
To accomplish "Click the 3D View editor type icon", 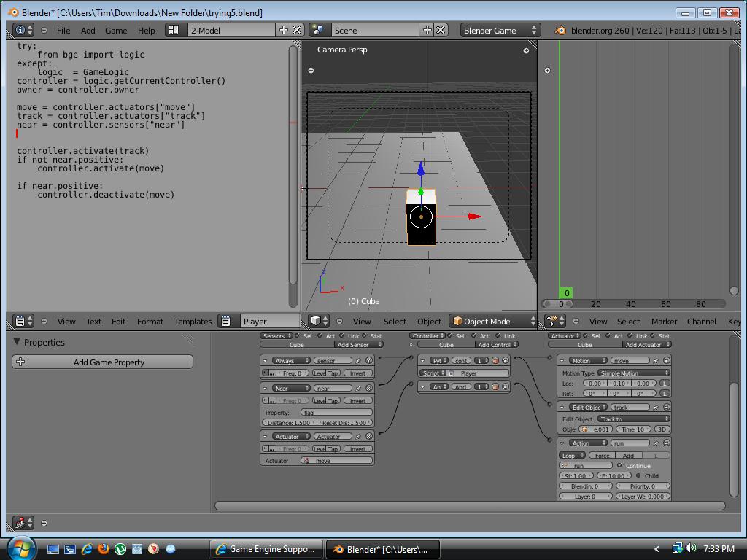I will [318, 321].
